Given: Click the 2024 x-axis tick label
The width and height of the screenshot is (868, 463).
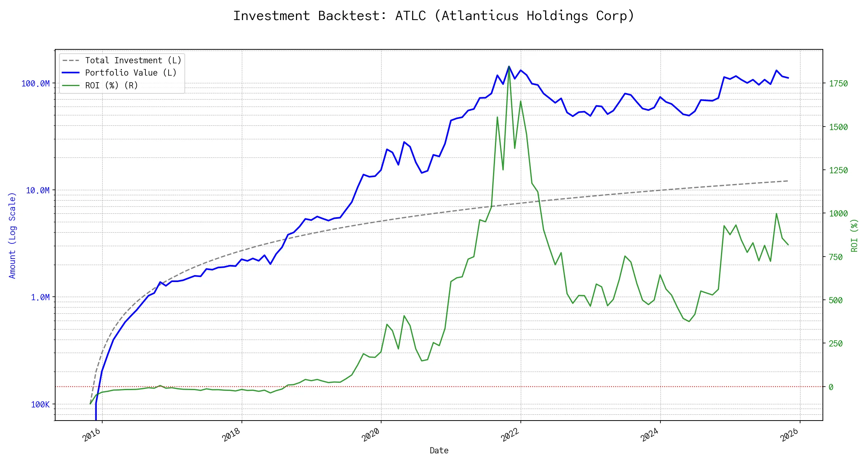Looking at the screenshot, I should (x=650, y=435).
